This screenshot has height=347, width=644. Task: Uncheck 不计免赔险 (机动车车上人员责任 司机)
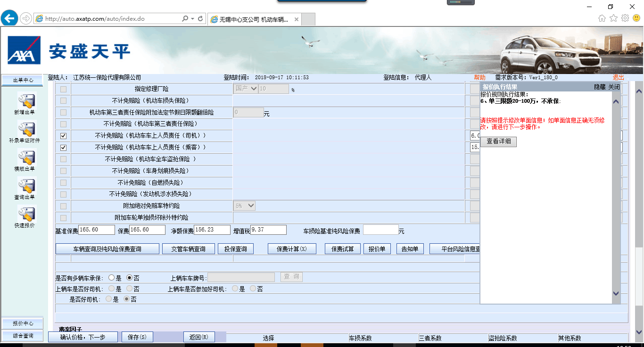(x=63, y=136)
